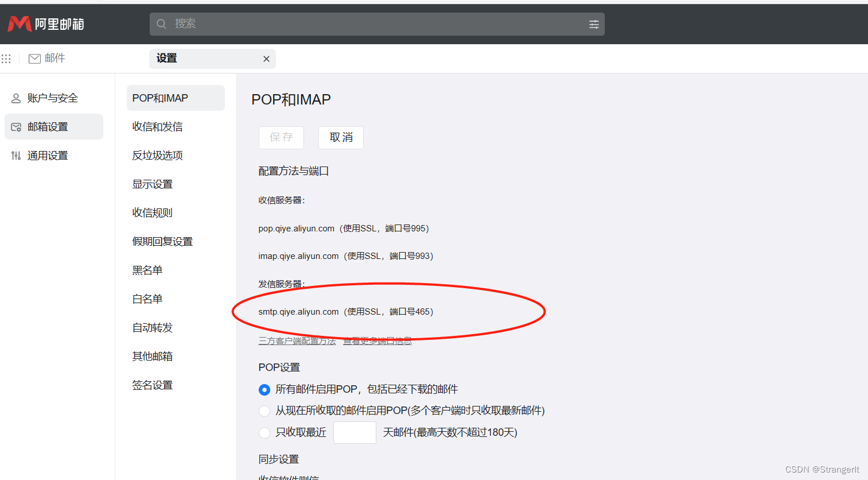This screenshot has height=480, width=868.
Task: Click the search magnifier icon
Action: 162,24
